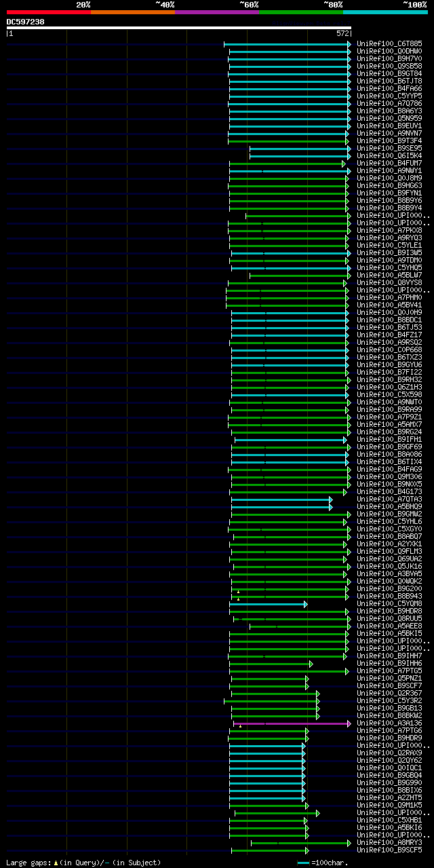The width and height of the screenshot is (434, 868).
Task: Open hit UniRef100_Q0DHW0
Action: click(391, 51)
